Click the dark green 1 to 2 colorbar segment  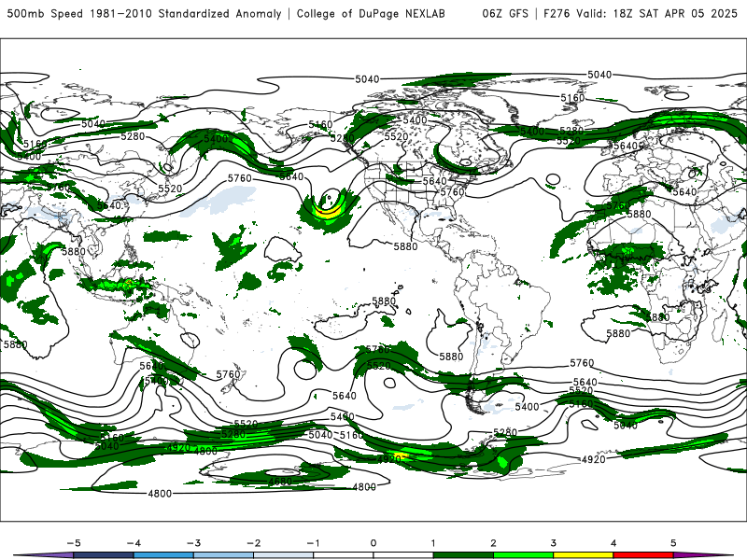click(x=463, y=555)
